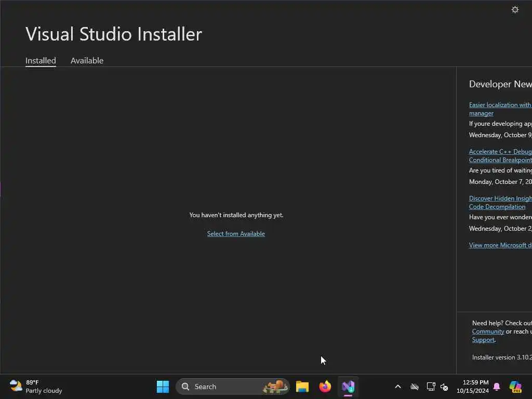Open notifications bell icon
Screen dimensions: 532x399
[497, 387]
